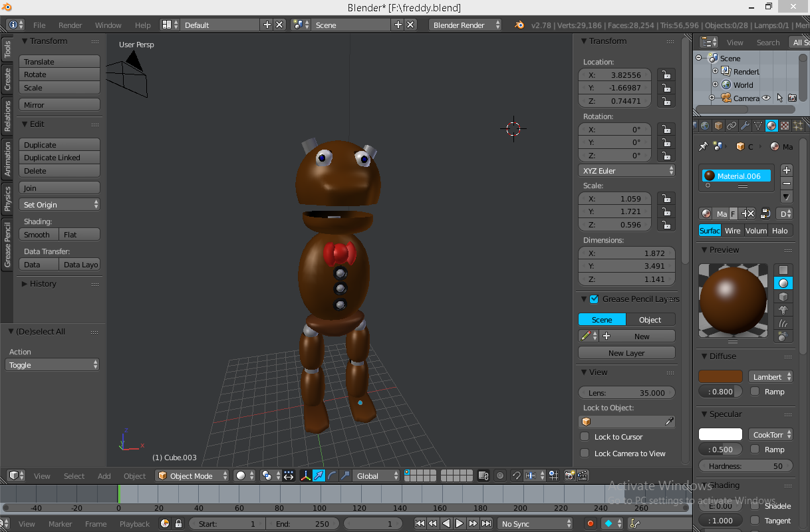
Task: Enable Specular Ramp checkbox
Action: point(755,449)
